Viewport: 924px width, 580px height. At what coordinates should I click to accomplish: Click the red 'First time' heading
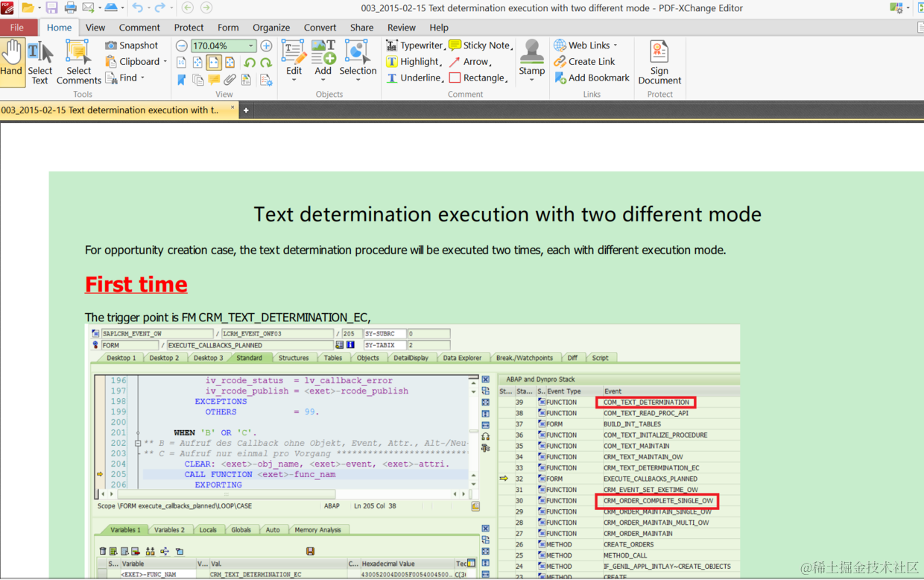coord(136,284)
